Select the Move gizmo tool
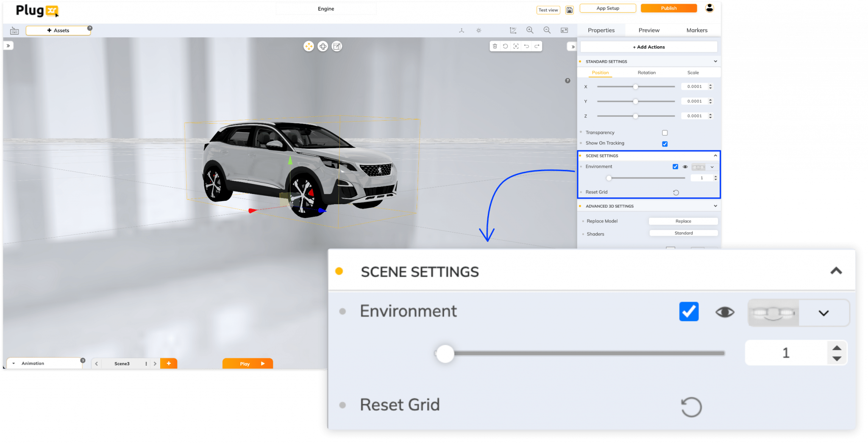This screenshot has height=443, width=868. coord(309,47)
